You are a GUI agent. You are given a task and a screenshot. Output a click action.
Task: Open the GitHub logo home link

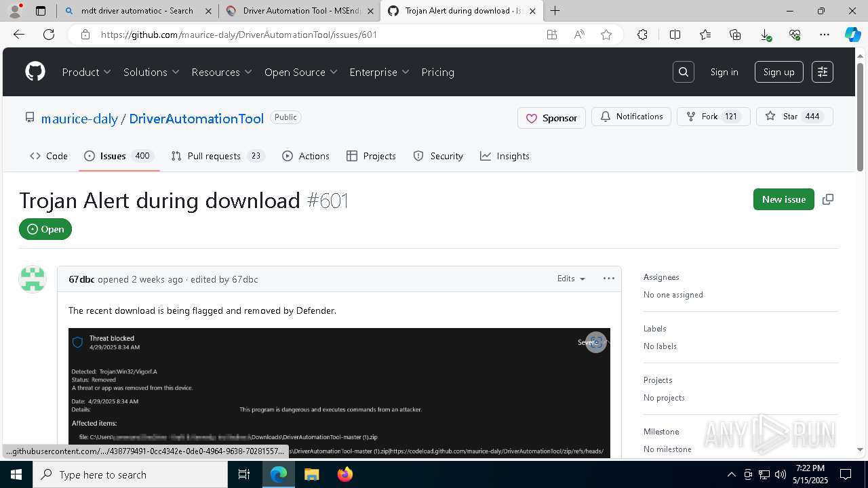(x=35, y=72)
